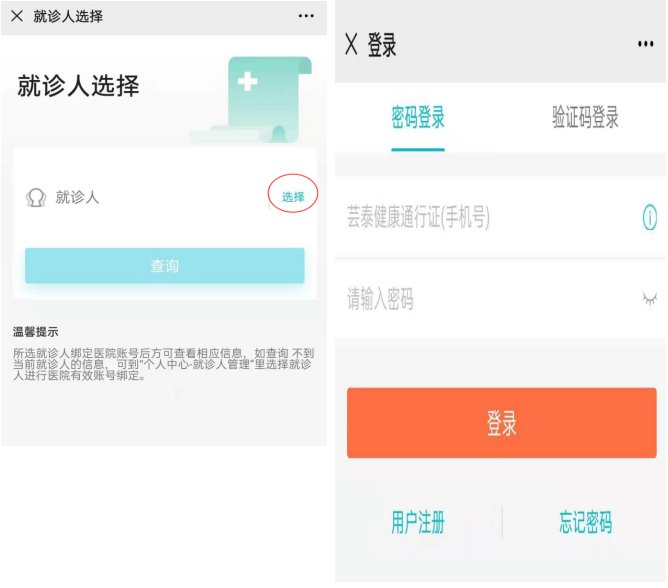Click the 请输入密码 password field
Image resolution: width=668 pixels, height=588 pixels.
click(480, 298)
